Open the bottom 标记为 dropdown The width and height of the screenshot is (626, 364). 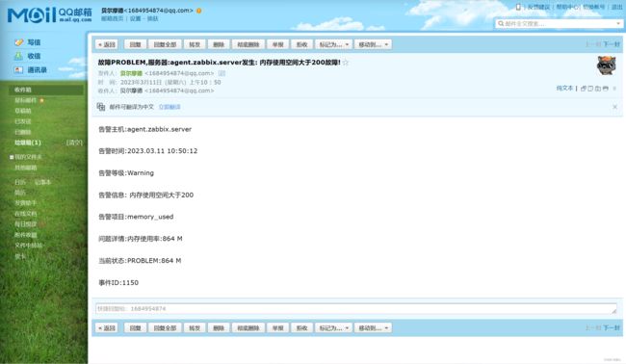coord(334,327)
